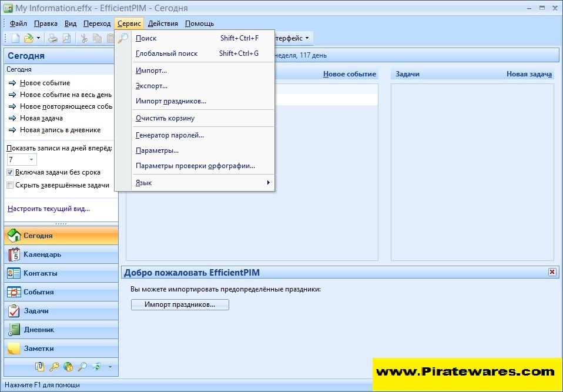Click the magnifier icon in bottom sidebar
The height and width of the screenshot is (392, 563).
point(82,367)
